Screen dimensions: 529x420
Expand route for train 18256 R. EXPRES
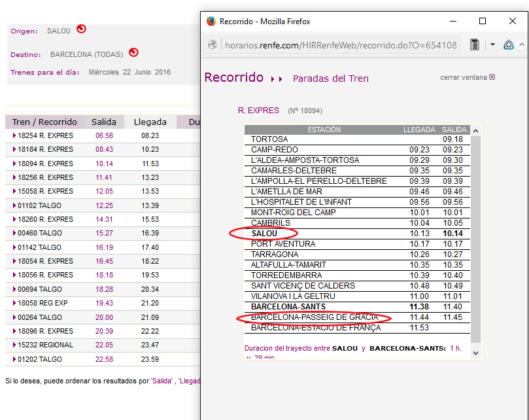(14, 177)
